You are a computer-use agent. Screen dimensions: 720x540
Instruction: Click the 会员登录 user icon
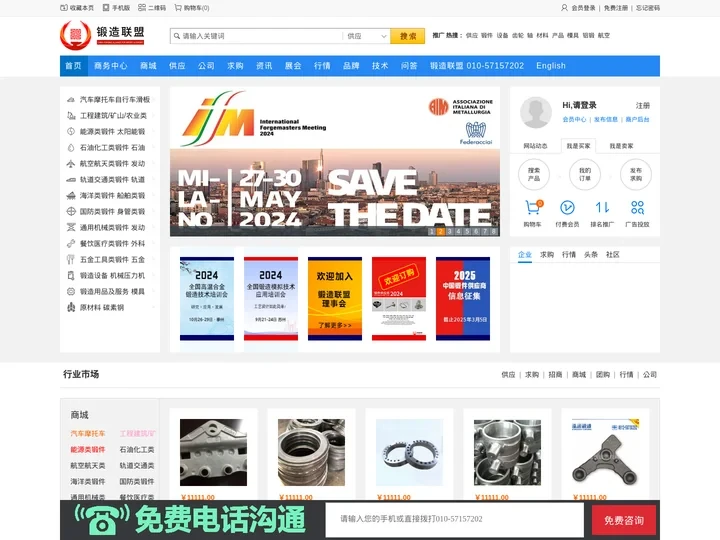click(x=564, y=8)
